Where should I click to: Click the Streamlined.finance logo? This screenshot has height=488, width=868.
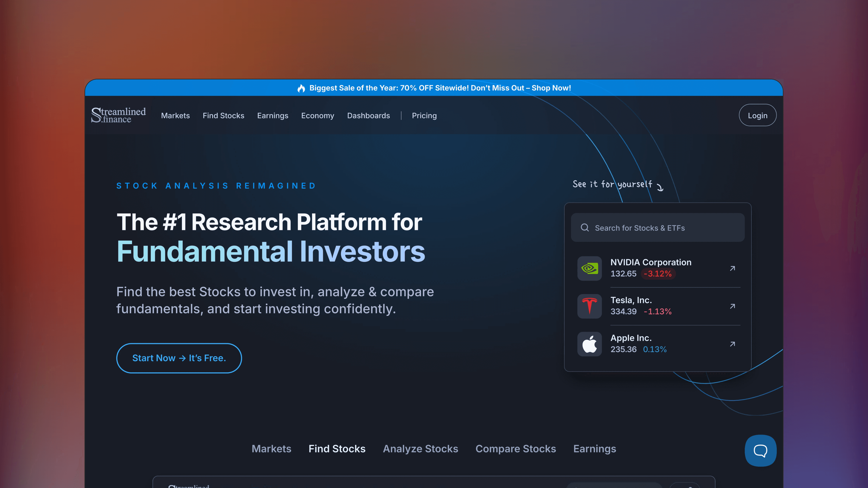pos(119,115)
